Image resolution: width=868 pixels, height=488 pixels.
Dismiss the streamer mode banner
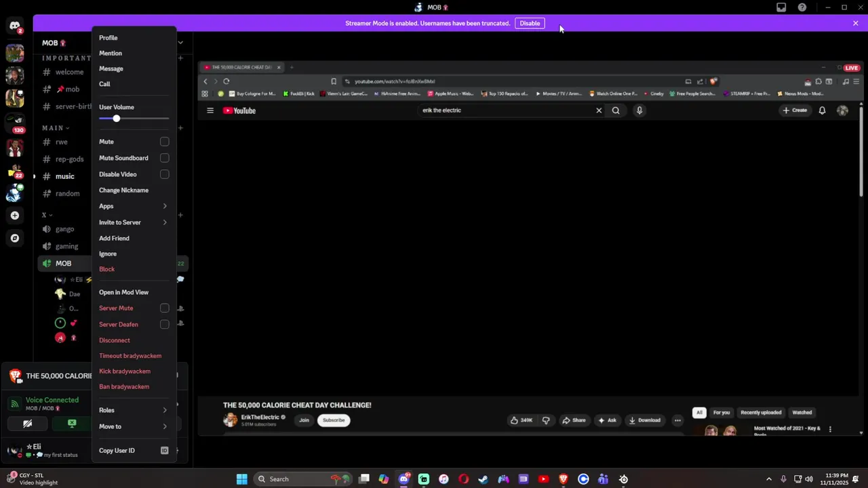tap(856, 23)
